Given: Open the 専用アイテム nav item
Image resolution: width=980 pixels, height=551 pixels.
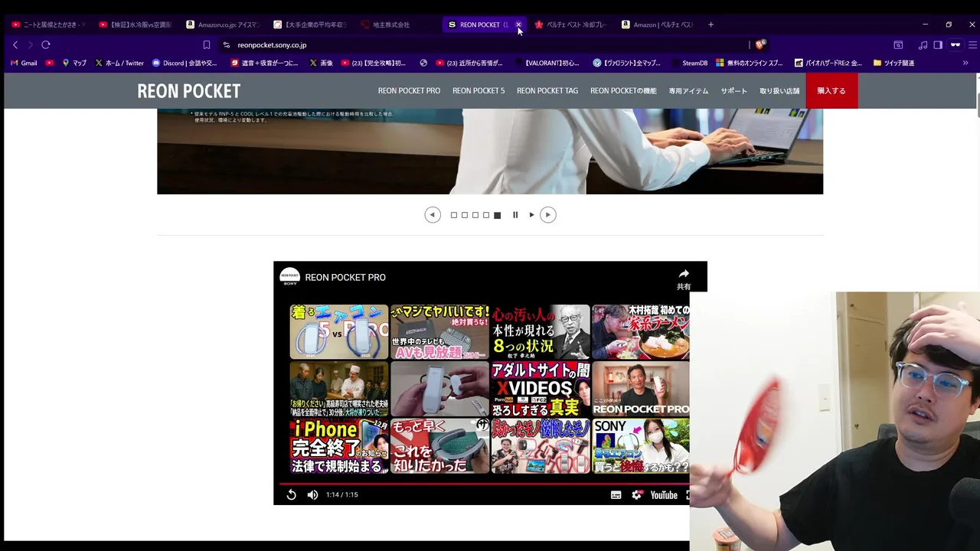Looking at the screenshot, I should click(688, 91).
